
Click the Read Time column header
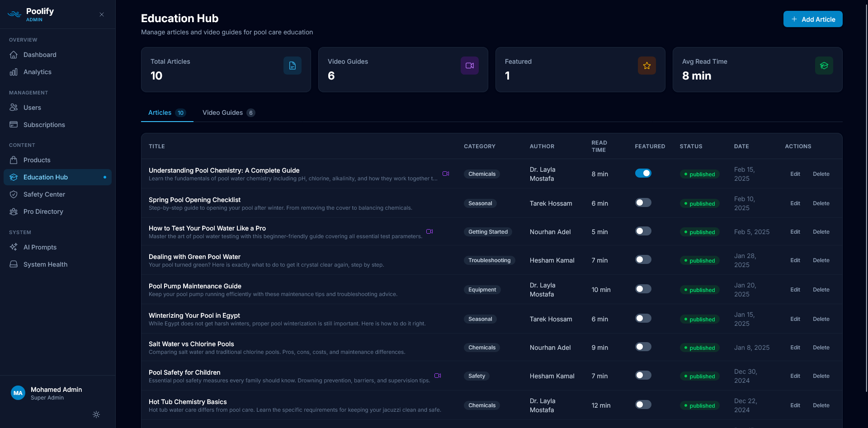[x=599, y=146]
